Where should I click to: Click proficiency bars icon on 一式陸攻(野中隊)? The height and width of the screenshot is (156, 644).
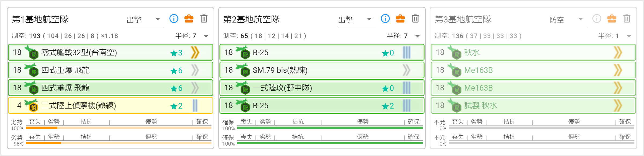[407, 88]
